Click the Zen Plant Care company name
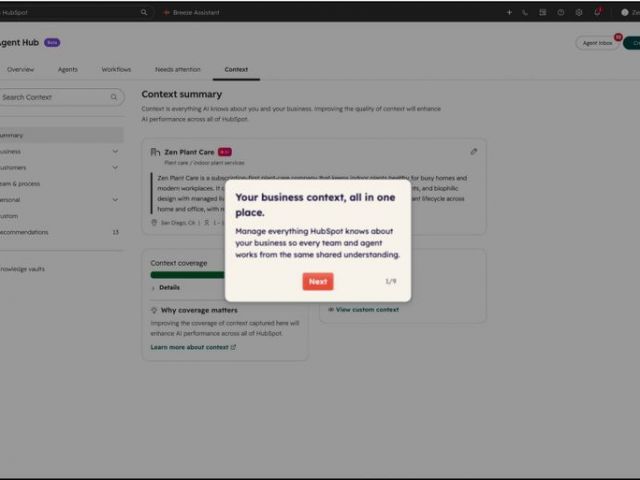Screen dimensions: 640x480 click(x=189, y=152)
